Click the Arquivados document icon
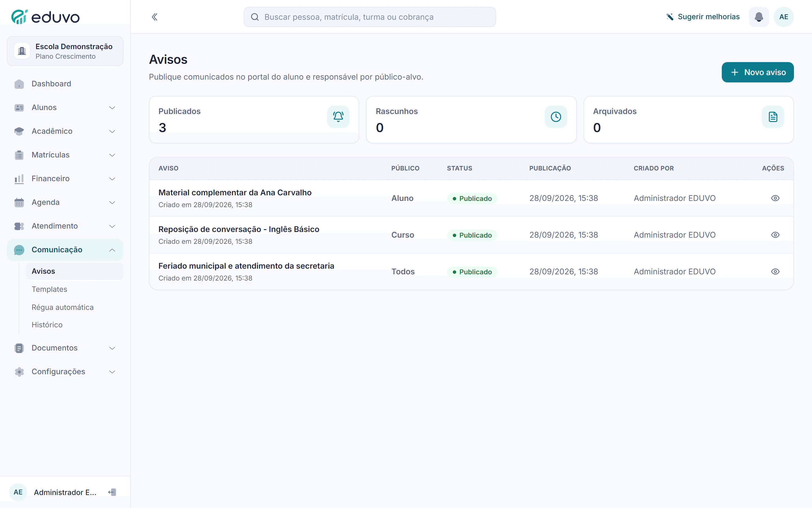812x508 pixels. tap(773, 117)
